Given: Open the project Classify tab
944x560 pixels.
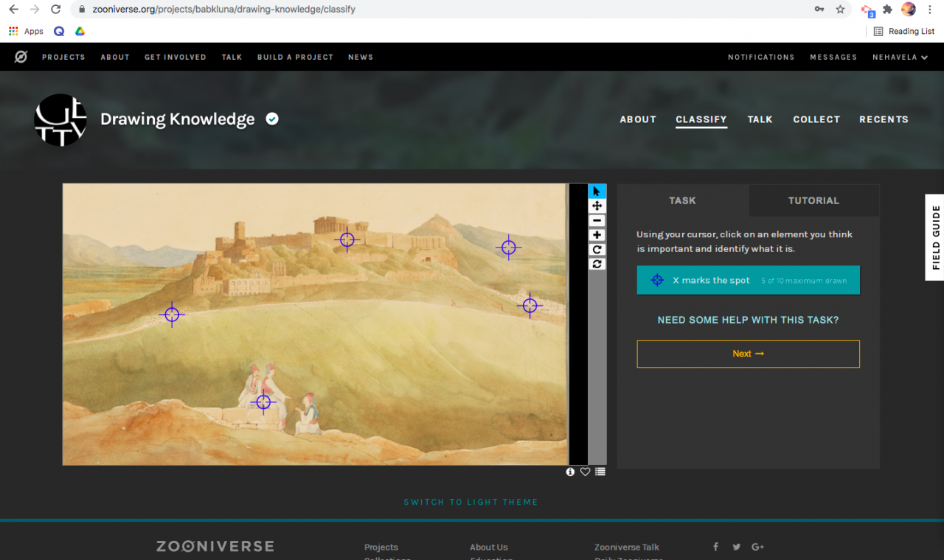Looking at the screenshot, I should 701,119.
